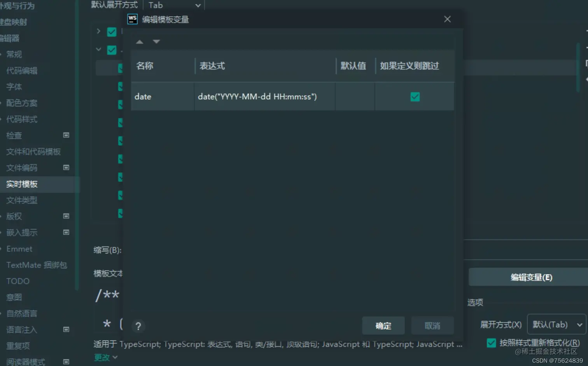Click the modified-settings icon beside 阅读器模式
Viewport: 588px width, 366px height.
pyautogui.click(x=66, y=362)
